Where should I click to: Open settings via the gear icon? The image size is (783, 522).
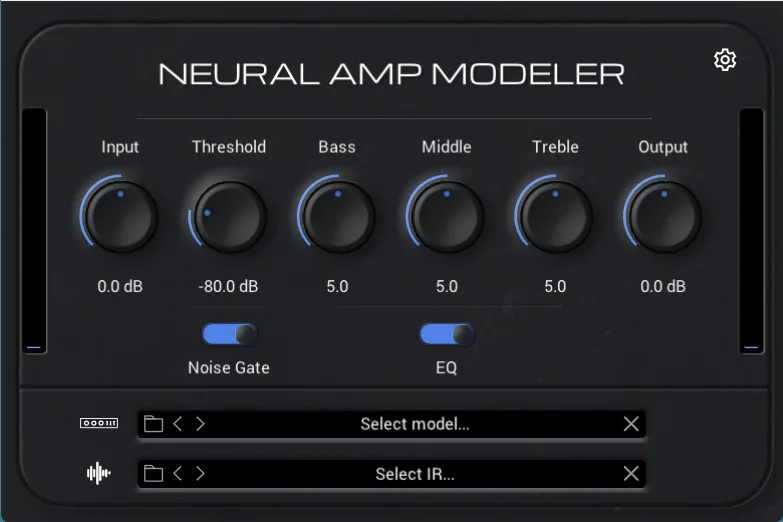725,60
